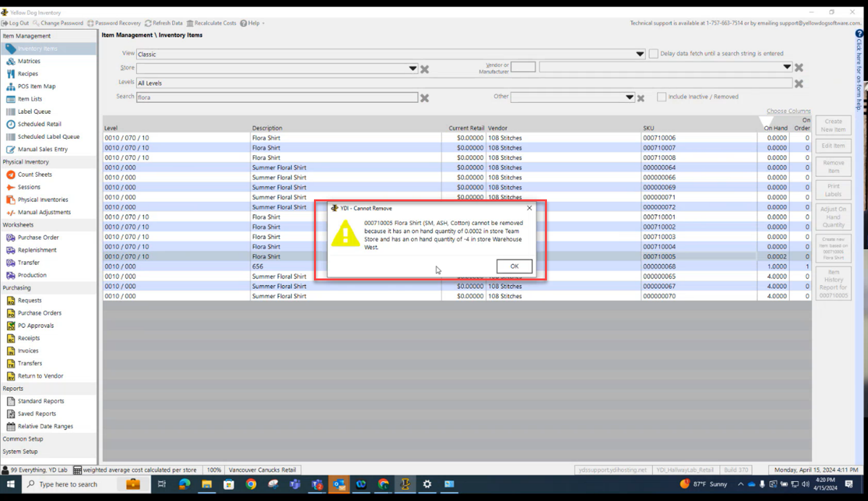Screen dimensions: 868x501
Task: Open PO Approvals
Action: pos(35,325)
